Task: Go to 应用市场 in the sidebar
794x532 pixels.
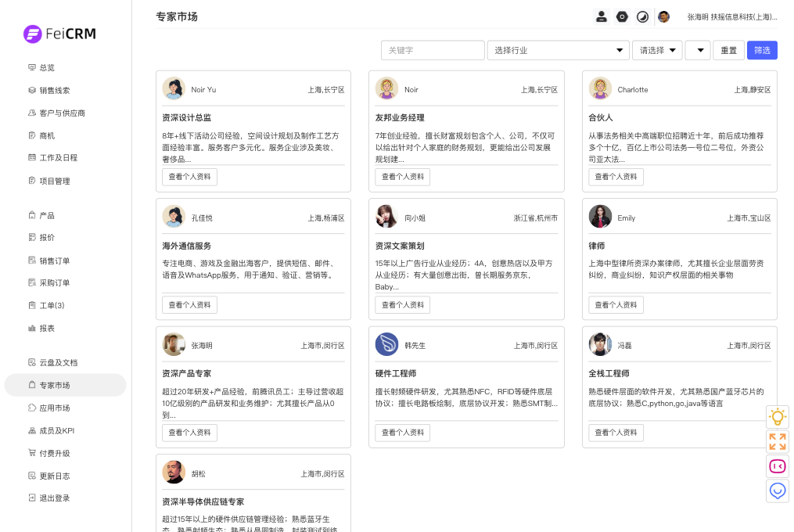Action: (55, 408)
